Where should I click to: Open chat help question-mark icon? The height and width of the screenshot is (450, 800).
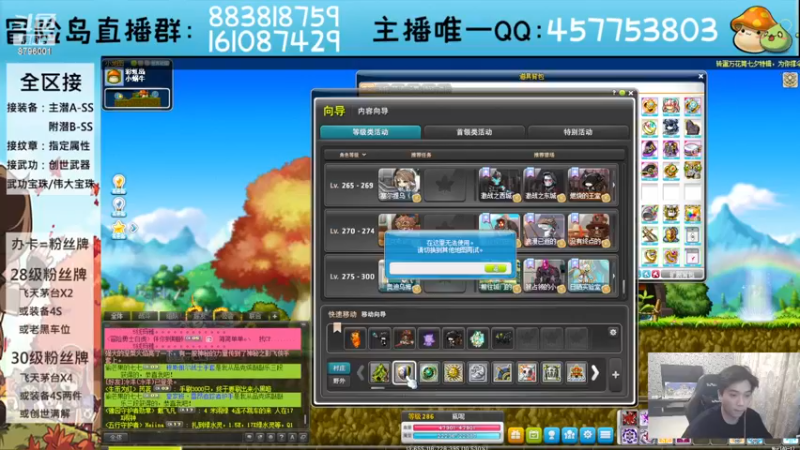(x=281, y=437)
